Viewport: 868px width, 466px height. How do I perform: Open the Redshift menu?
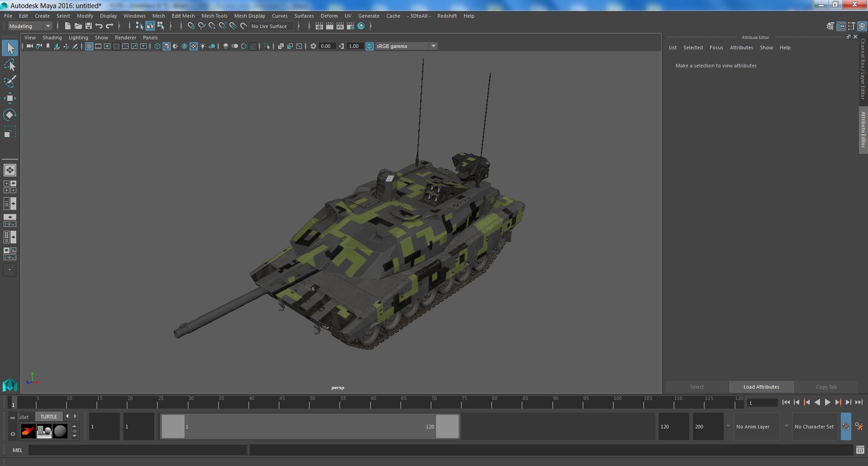(447, 16)
